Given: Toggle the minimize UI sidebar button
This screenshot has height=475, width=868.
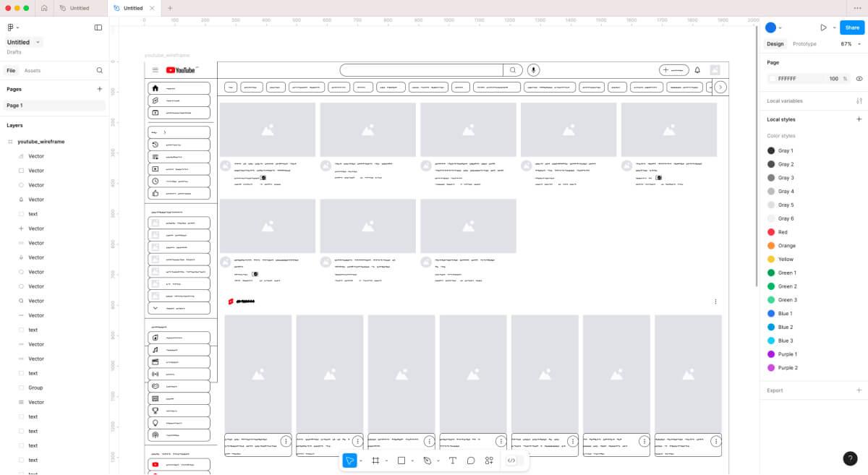Looking at the screenshot, I should coord(98,27).
